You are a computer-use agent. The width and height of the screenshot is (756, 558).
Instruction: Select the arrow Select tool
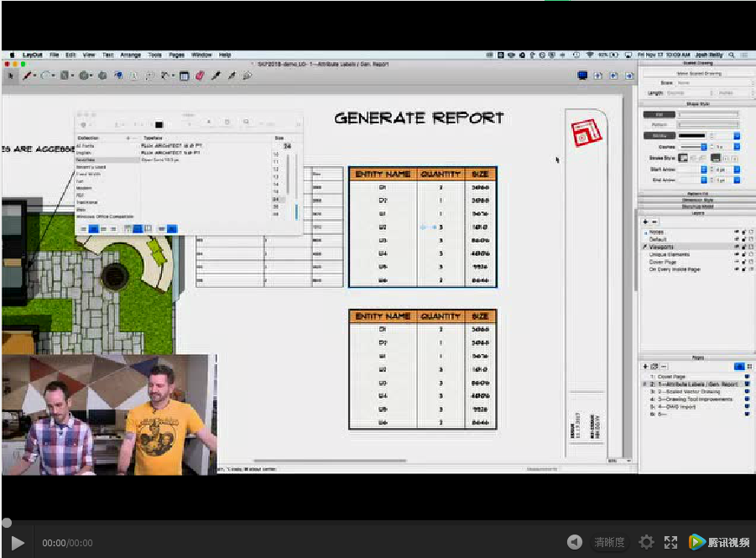point(11,76)
